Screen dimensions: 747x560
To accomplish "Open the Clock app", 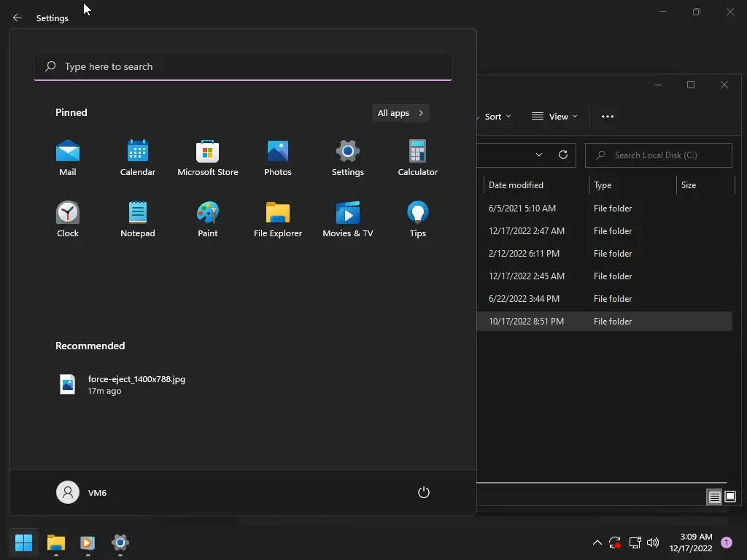I will pos(68,219).
